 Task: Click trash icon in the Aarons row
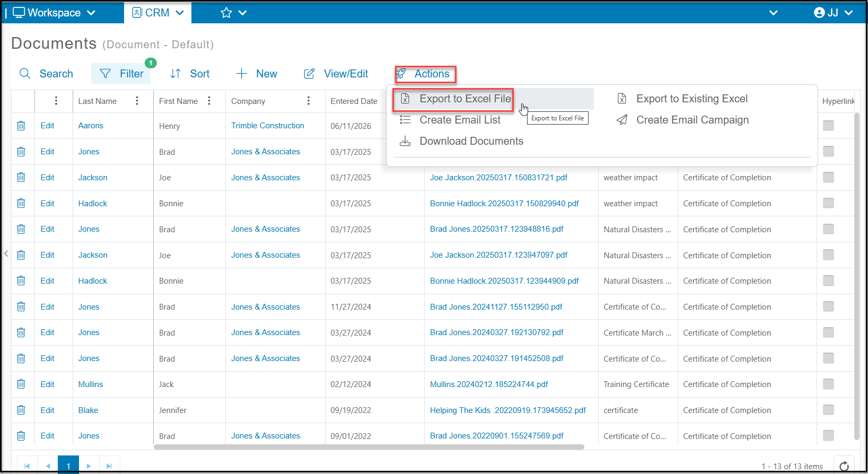tap(21, 126)
